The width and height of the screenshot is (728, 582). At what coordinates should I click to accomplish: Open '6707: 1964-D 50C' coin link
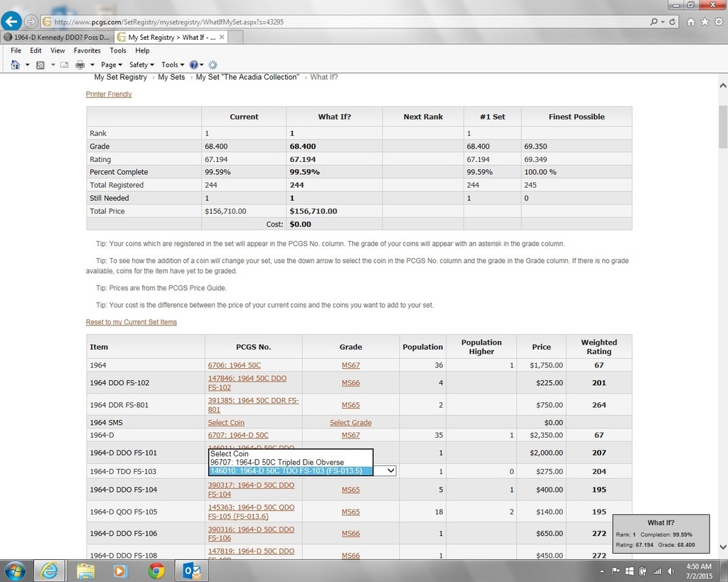coord(238,435)
